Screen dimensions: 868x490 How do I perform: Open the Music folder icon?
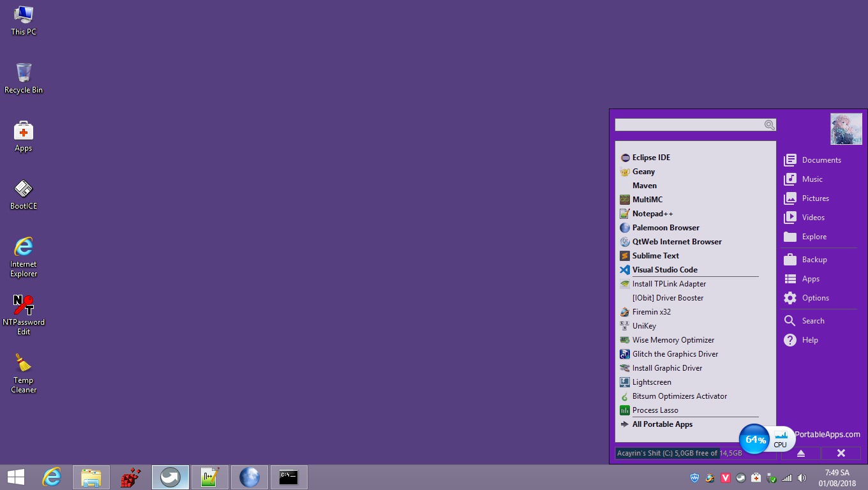pyautogui.click(x=790, y=179)
